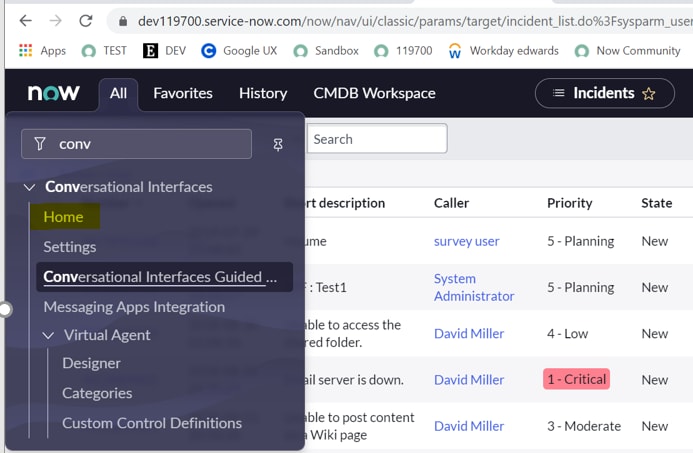Pin the navigation menu
Image resolution: width=693 pixels, height=453 pixels.
click(x=278, y=144)
